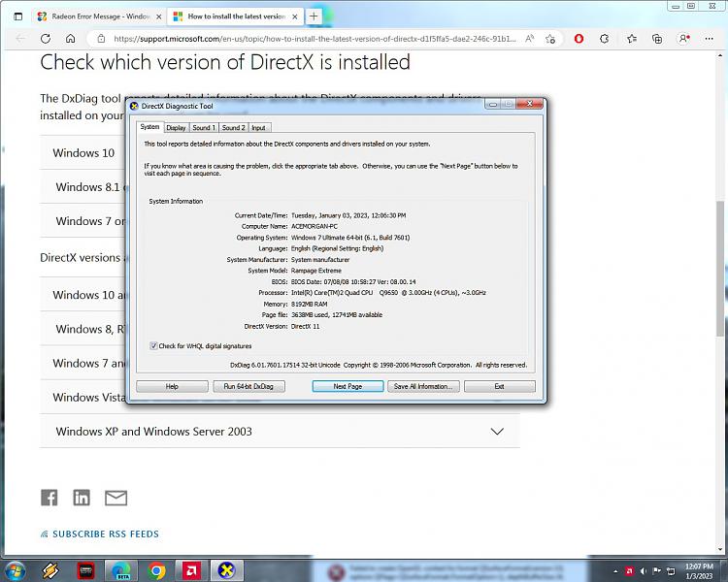Switch to the System tab in DxDiag
Viewport: 728px width, 582px height.
tap(149, 127)
